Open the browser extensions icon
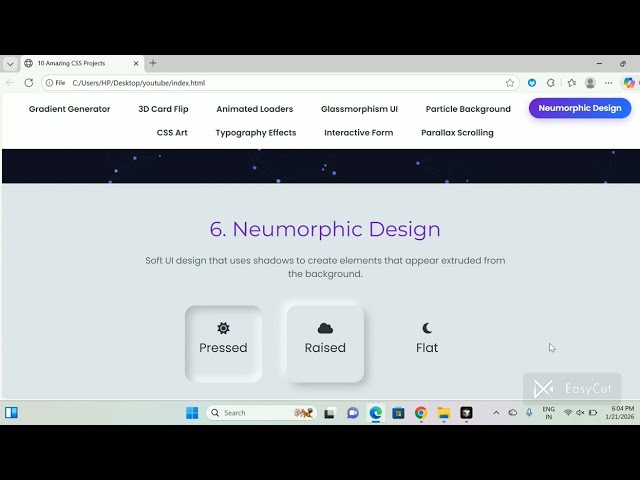The image size is (640, 480). coord(551,83)
